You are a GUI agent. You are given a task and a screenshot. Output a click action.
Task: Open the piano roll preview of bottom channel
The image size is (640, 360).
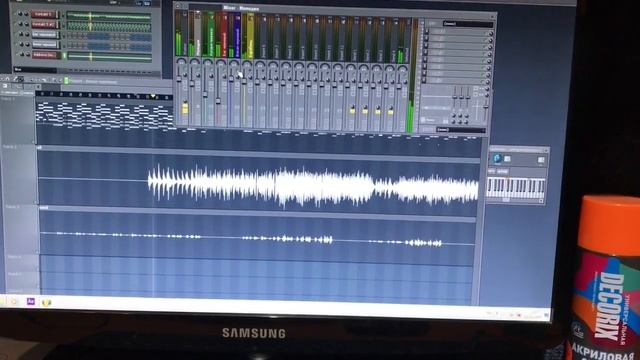click(x=109, y=56)
